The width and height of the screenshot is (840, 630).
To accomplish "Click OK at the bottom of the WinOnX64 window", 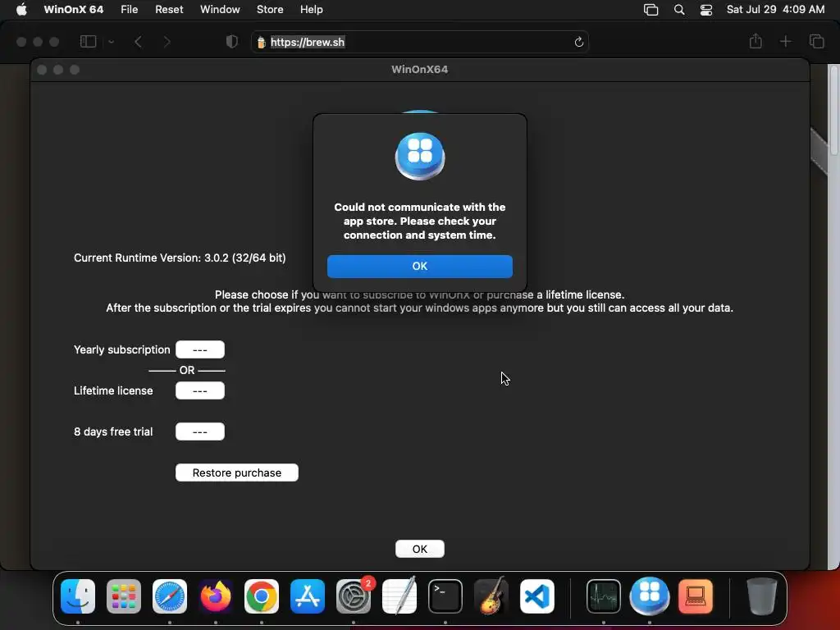I will (419, 549).
